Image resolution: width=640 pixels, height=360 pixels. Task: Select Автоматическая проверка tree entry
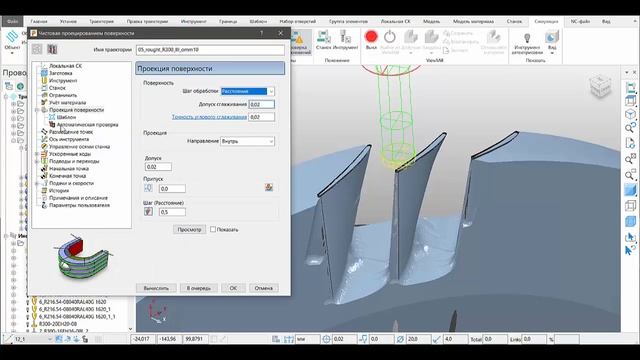click(87, 124)
